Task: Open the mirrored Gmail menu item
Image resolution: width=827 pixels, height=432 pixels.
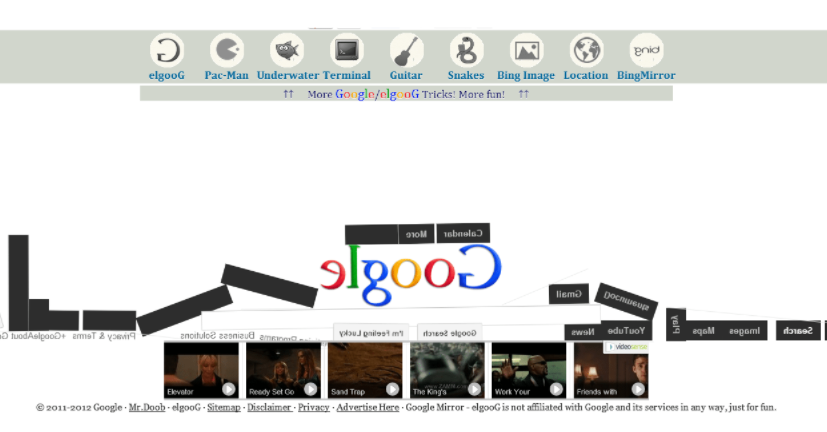Action: tap(569, 294)
